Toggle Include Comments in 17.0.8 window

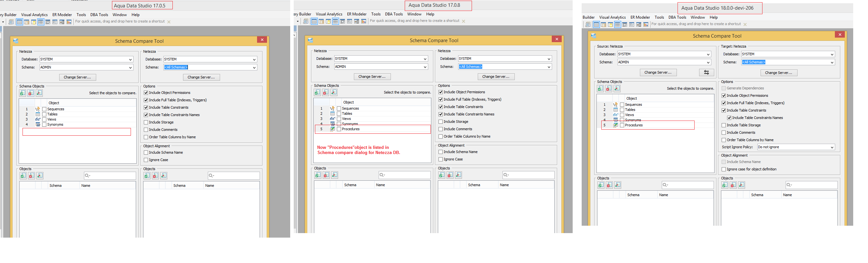click(x=441, y=129)
